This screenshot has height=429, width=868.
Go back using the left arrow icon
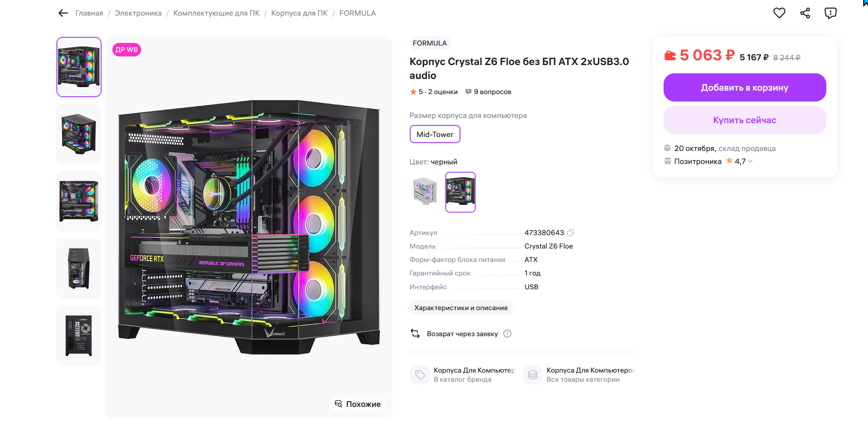point(63,13)
